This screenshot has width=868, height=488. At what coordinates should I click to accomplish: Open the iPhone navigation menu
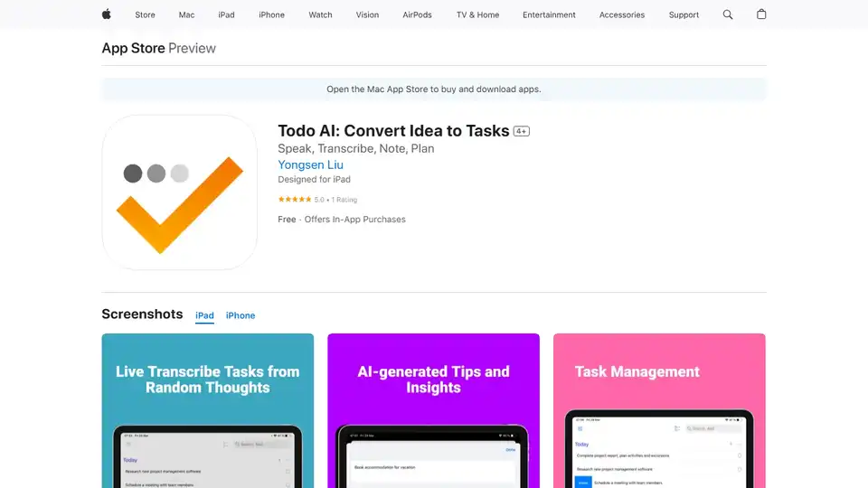click(x=271, y=15)
